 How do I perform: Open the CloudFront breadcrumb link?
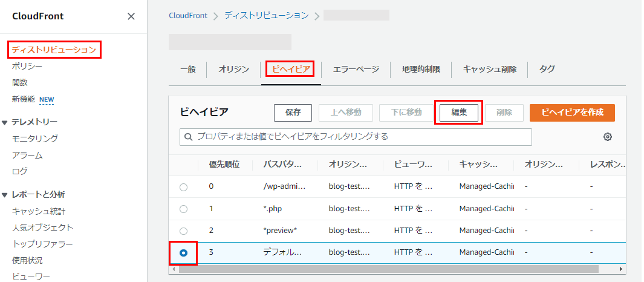coord(189,16)
